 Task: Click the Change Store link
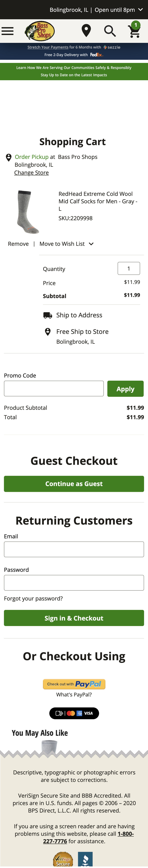[x=31, y=172]
